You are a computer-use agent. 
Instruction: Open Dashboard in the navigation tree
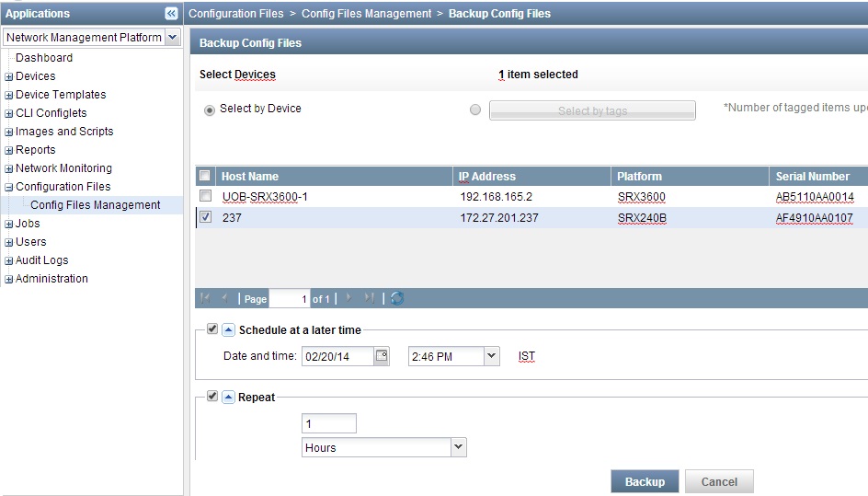[44, 58]
